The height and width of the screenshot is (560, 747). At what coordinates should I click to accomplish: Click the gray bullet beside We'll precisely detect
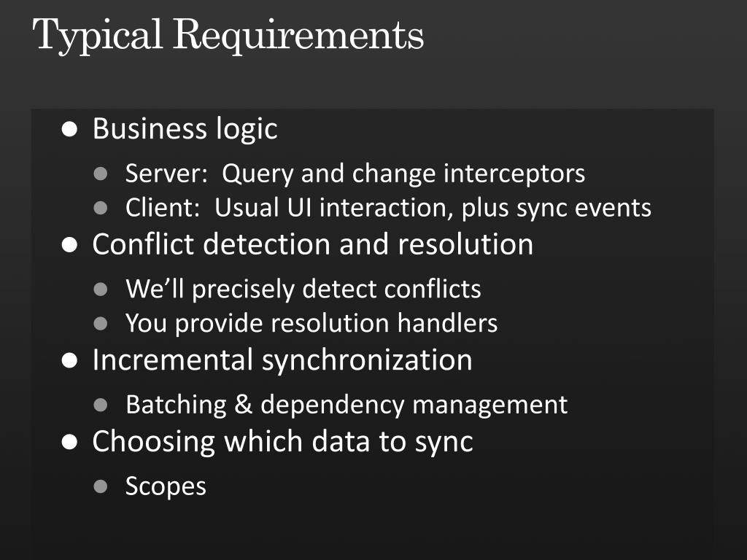[x=101, y=289]
